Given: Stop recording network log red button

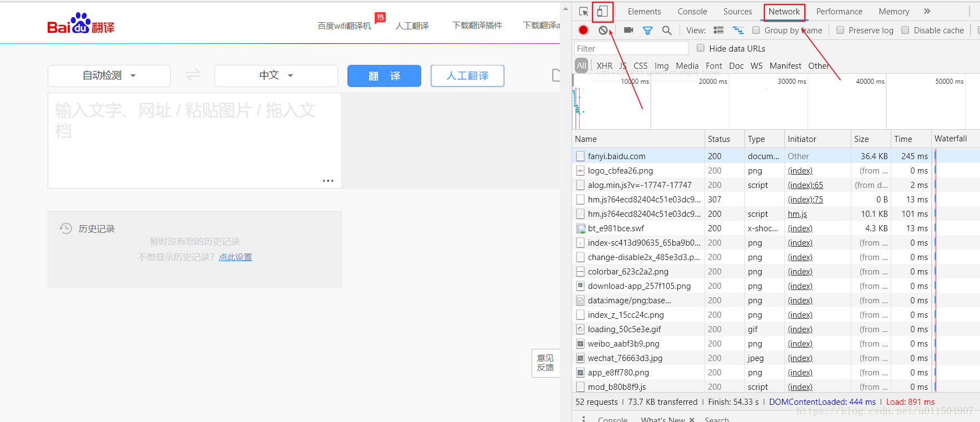Looking at the screenshot, I should (583, 30).
